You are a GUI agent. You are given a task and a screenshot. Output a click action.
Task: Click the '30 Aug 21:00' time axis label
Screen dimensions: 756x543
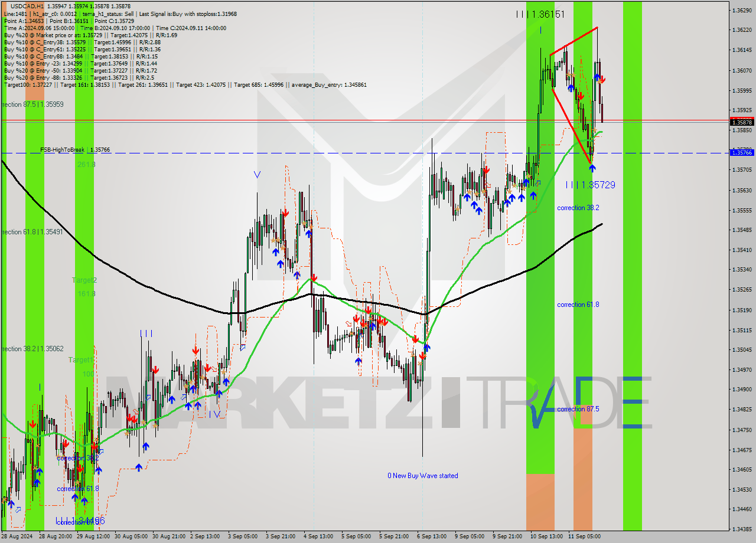(x=170, y=537)
